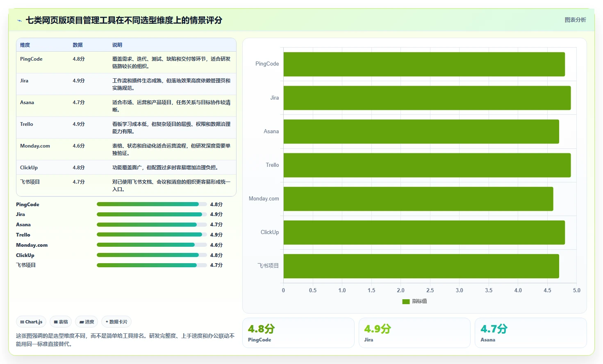Click the description starting with 工作流和插件生态成熟

[171, 84]
